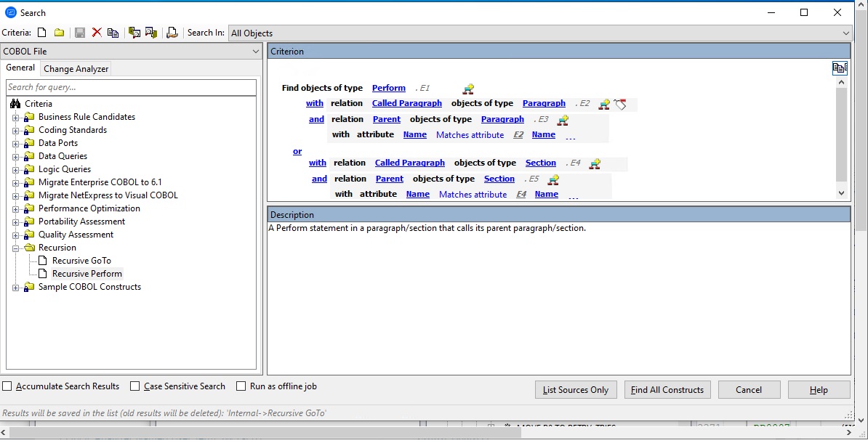This screenshot has height=443, width=868.
Task: Click the copy icon atop Criterion pane
Action: [840, 68]
